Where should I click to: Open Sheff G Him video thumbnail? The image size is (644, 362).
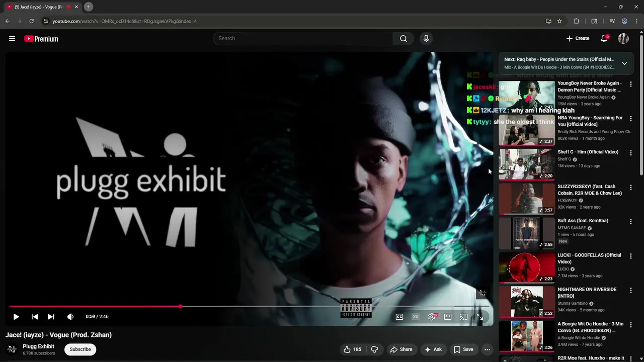(527, 164)
